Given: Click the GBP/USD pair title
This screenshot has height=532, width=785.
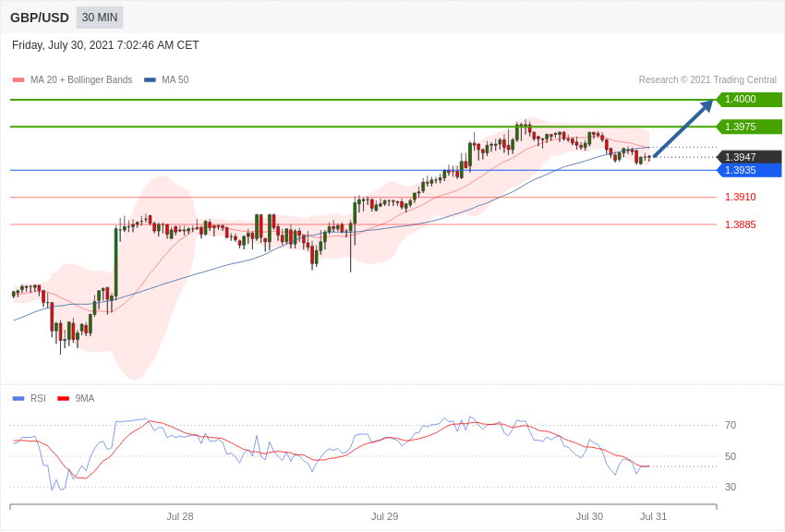Looking at the screenshot, I should [40, 18].
